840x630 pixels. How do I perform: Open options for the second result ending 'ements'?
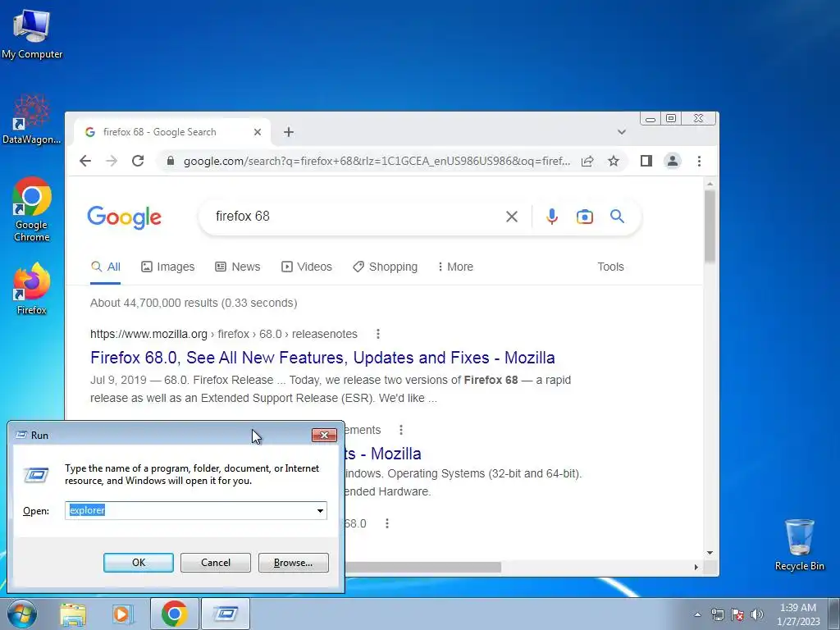pos(400,430)
